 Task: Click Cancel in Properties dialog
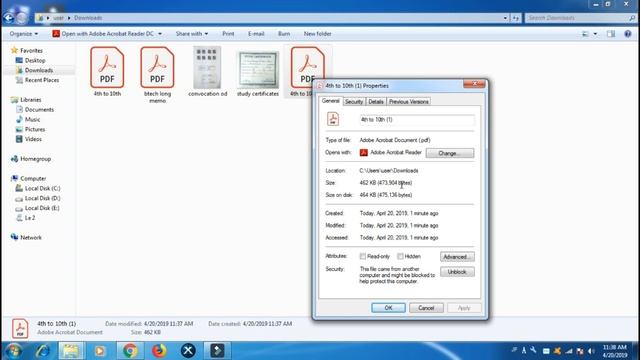click(x=426, y=308)
